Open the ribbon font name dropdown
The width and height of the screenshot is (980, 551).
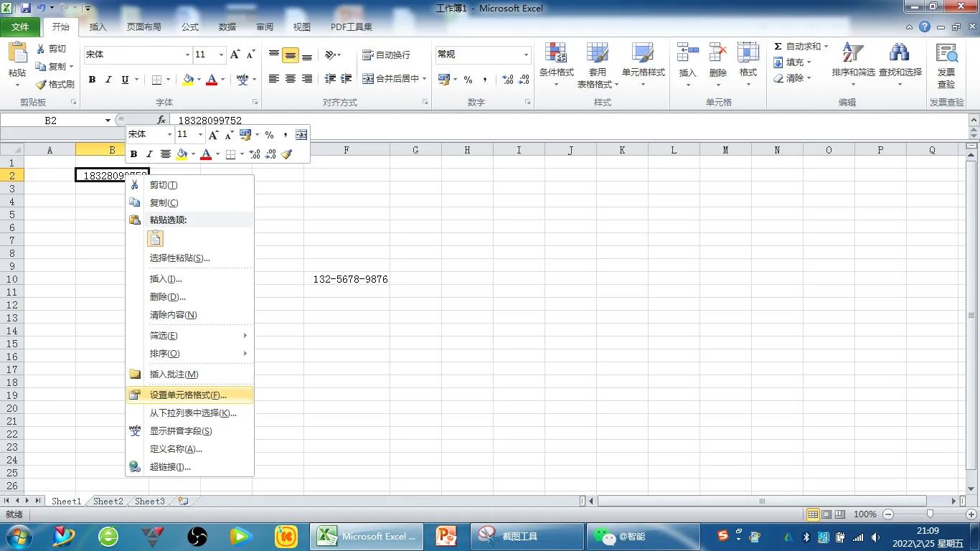tap(187, 55)
